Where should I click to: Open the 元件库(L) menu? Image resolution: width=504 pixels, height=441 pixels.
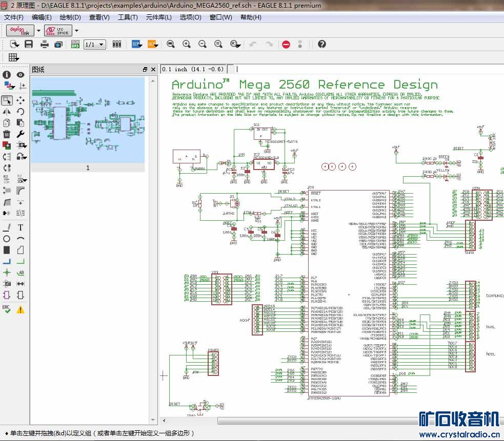tap(158, 17)
